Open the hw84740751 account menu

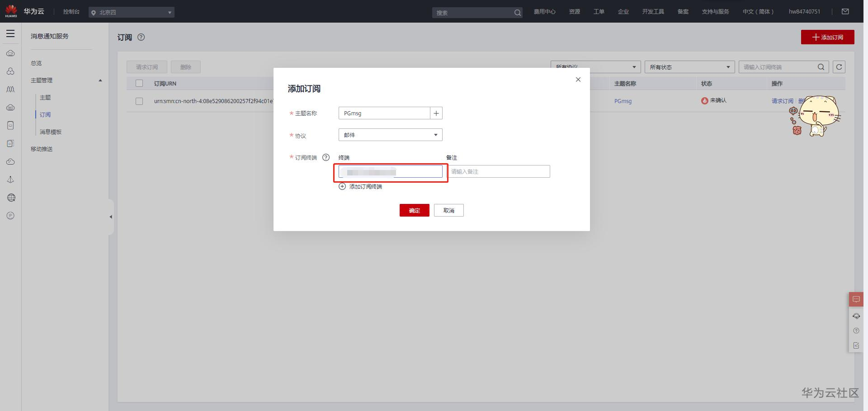804,12
